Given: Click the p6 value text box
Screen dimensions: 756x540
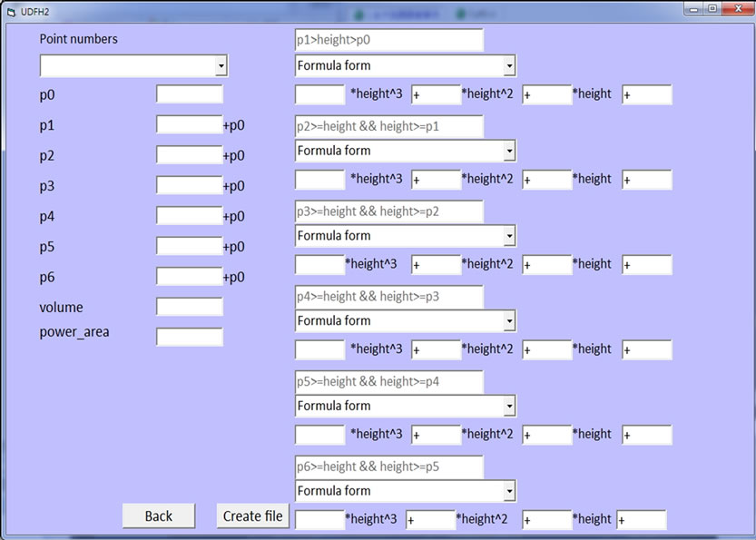Looking at the screenshot, I should point(189,277).
